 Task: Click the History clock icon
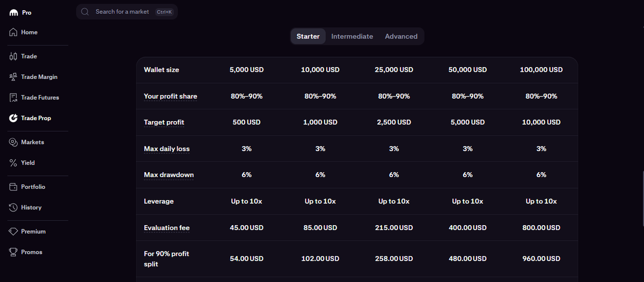tap(13, 207)
